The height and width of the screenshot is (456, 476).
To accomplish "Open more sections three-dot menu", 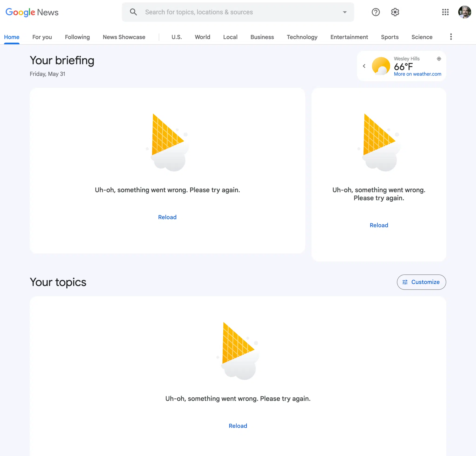I will [x=451, y=37].
